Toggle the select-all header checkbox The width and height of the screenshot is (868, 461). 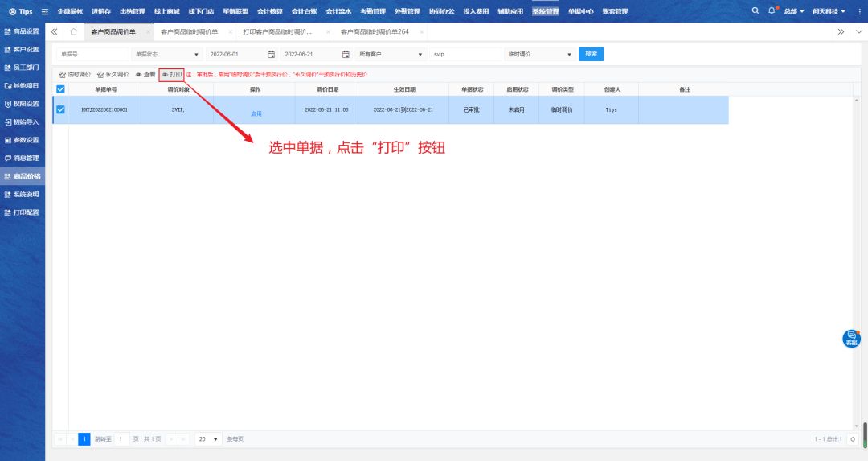point(60,89)
